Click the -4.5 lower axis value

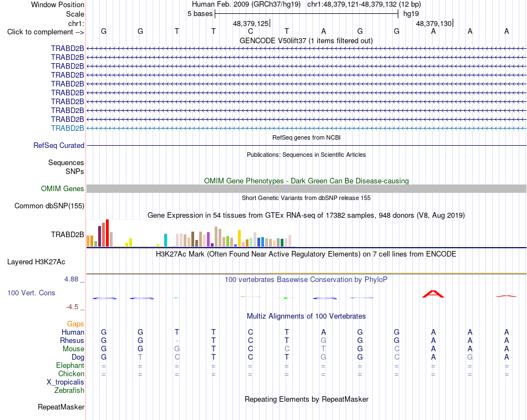click(72, 307)
